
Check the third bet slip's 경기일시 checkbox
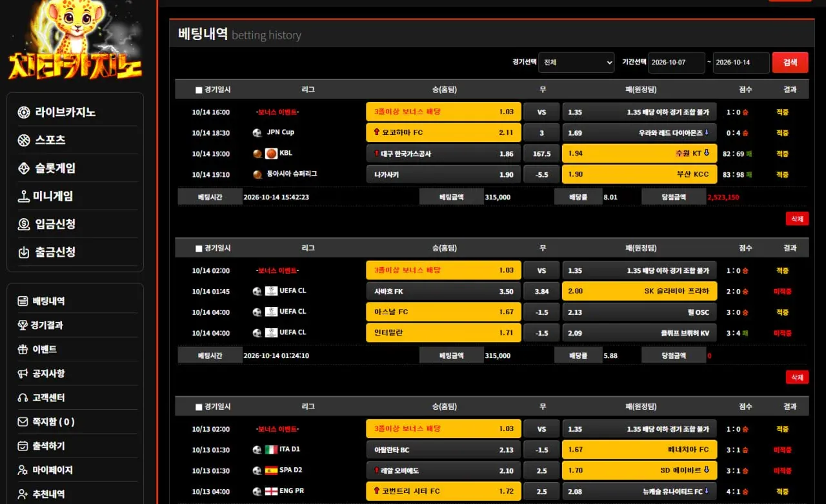(x=199, y=407)
